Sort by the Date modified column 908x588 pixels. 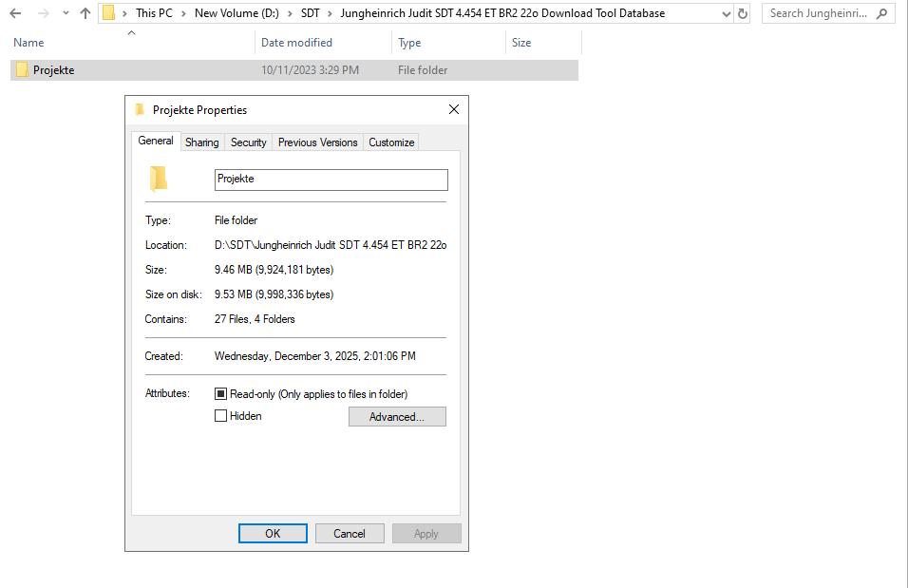pos(296,43)
